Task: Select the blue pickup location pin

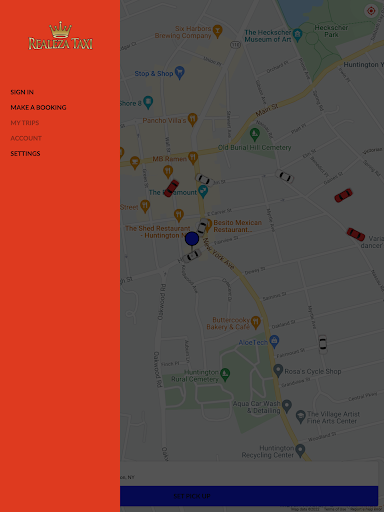Action: pyautogui.click(x=192, y=239)
